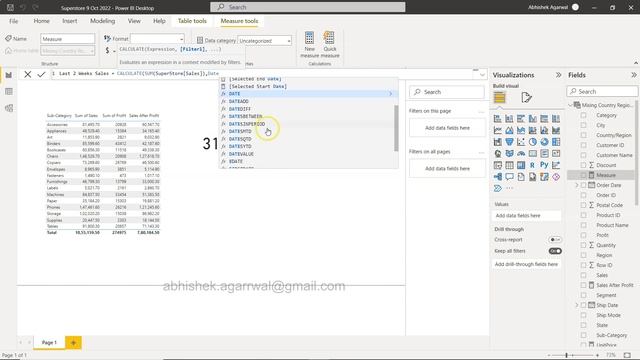Viewport: 640px width, 360px height.
Task: Choose the Line chart visual
Action: pyautogui.click(x=498, y=130)
